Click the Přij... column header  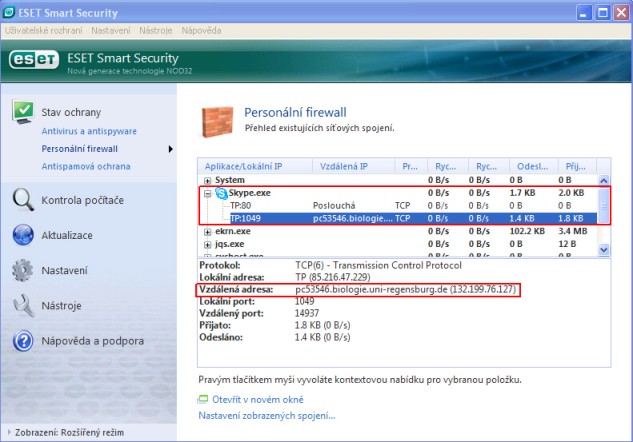tap(577, 166)
